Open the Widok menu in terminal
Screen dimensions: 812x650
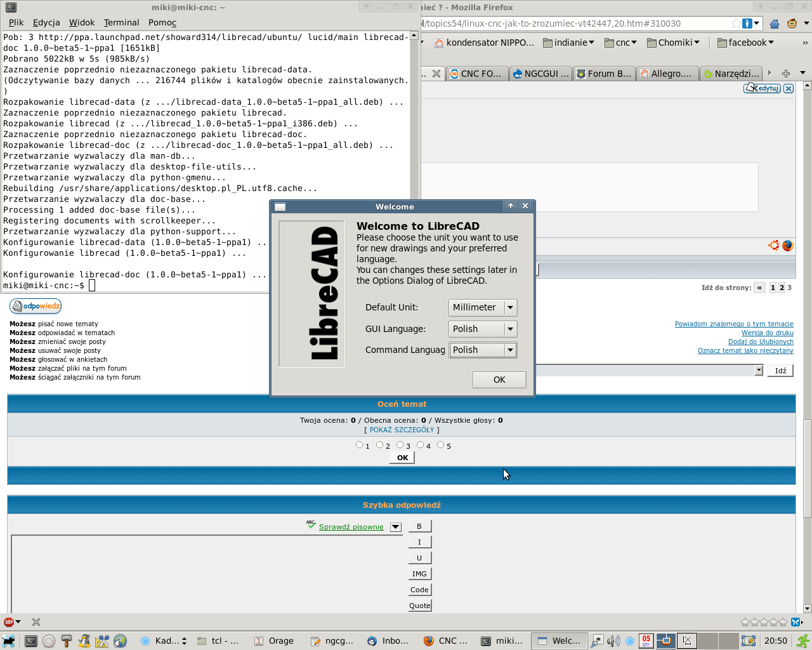(82, 22)
